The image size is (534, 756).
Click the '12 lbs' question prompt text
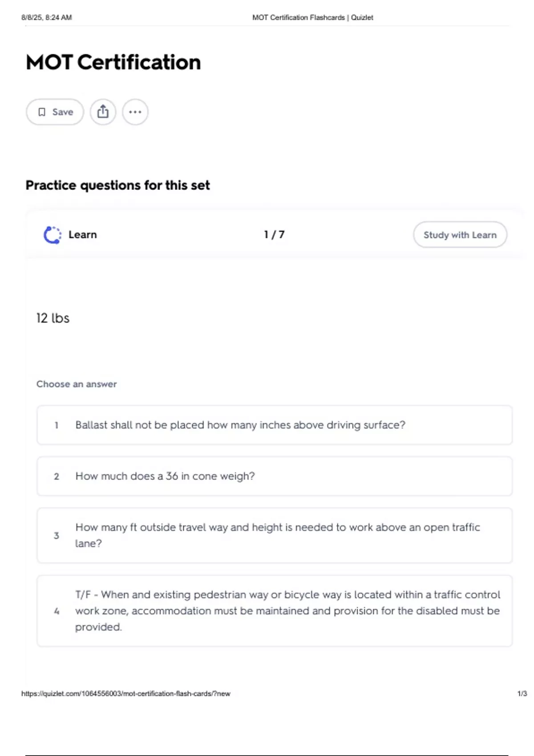(53, 318)
